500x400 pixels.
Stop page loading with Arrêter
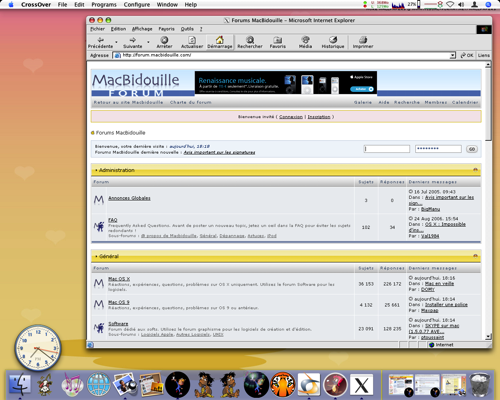pos(164,42)
